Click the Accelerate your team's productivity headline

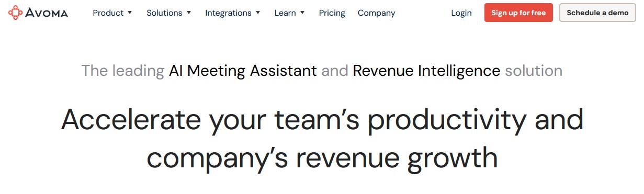click(x=322, y=120)
